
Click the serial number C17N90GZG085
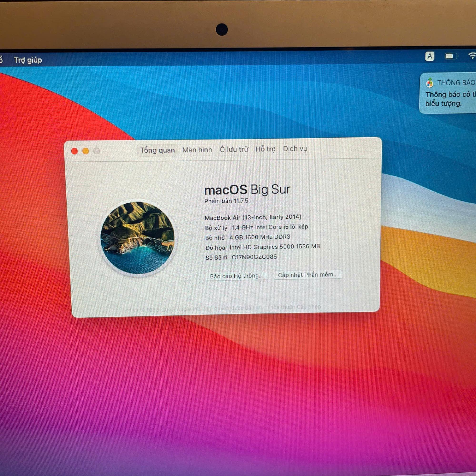(x=254, y=257)
